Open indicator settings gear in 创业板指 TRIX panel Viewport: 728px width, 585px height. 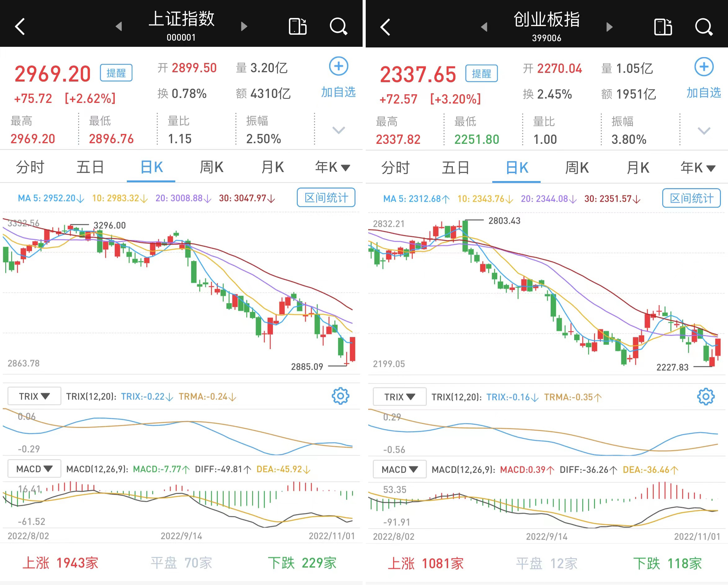tap(705, 397)
